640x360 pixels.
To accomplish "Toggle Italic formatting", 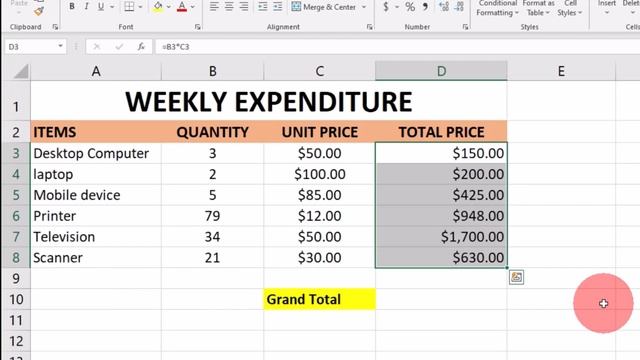I will pos(86,7).
